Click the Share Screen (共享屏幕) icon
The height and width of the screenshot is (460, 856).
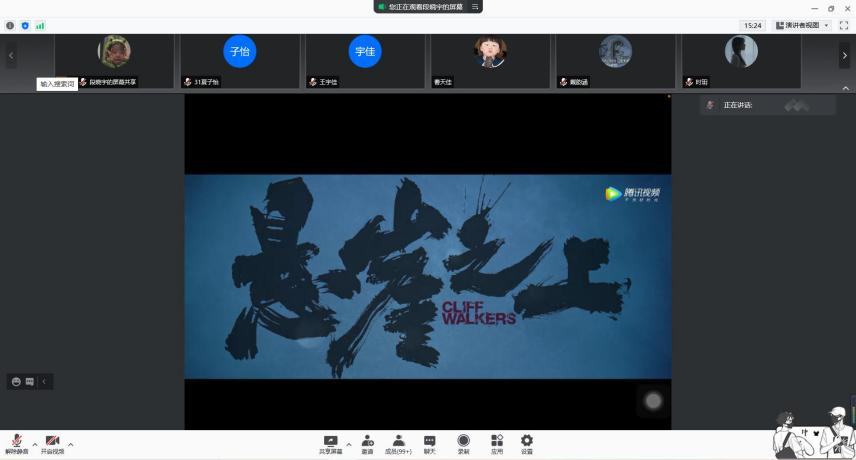[x=330, y=442]
